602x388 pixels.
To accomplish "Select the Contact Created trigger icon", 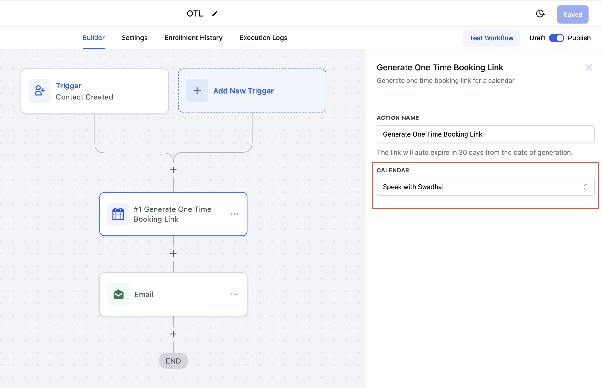I will point(40,91).
